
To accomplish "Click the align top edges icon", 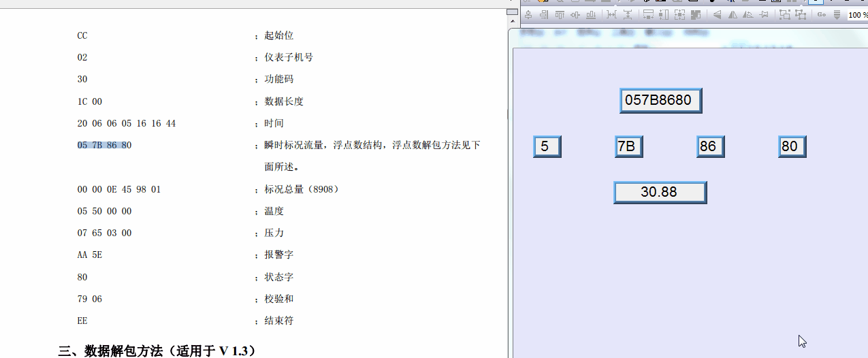I will 560,14.
